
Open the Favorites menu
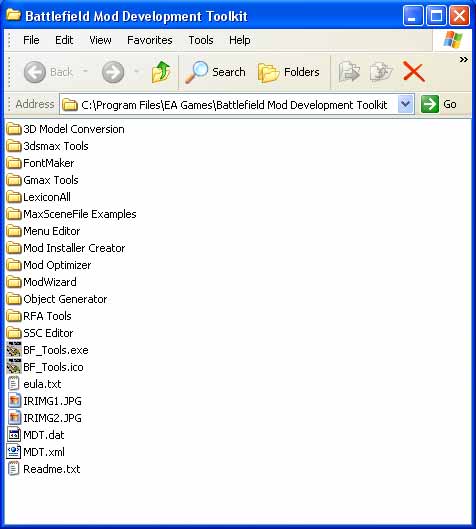[x=149, y=40]
